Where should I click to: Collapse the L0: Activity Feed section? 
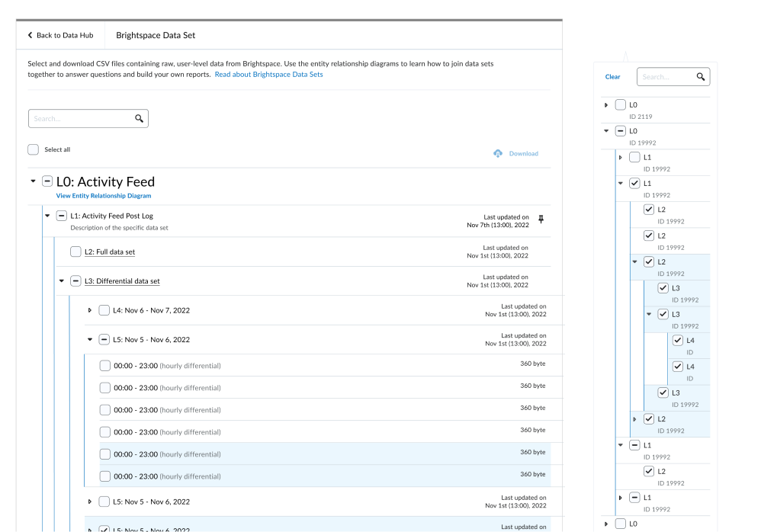click(x=33, y=181)
